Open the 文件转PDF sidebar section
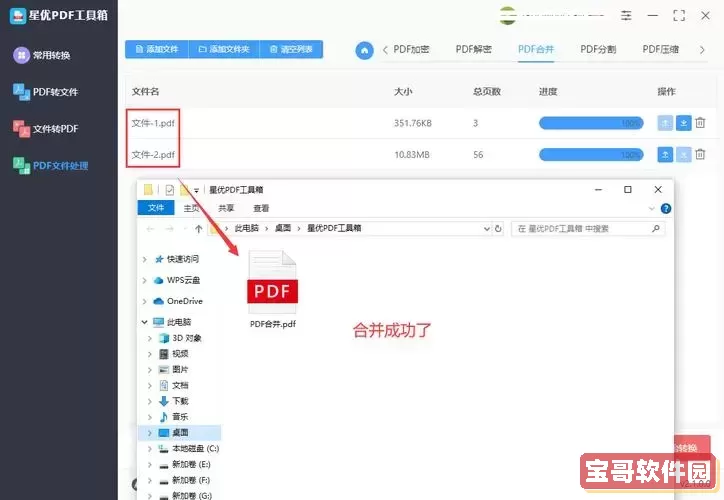724x500 pixels. pyautogui.click(x=45, y=129)
